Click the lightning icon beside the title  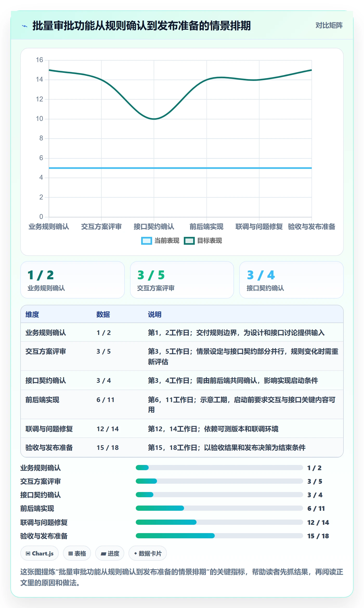point(25,26)
